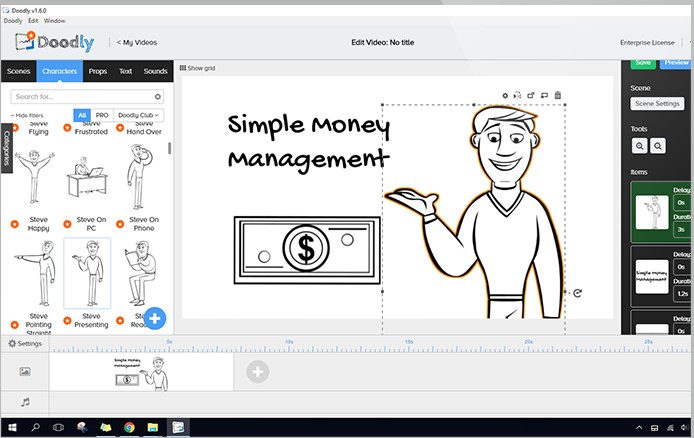The image size is (694, 438).
Task: Click the bring-to-front icon above character
Action: 531,95
